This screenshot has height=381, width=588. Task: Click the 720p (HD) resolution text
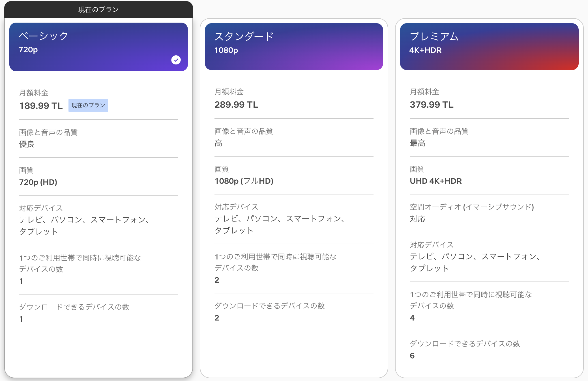(38, 182)
